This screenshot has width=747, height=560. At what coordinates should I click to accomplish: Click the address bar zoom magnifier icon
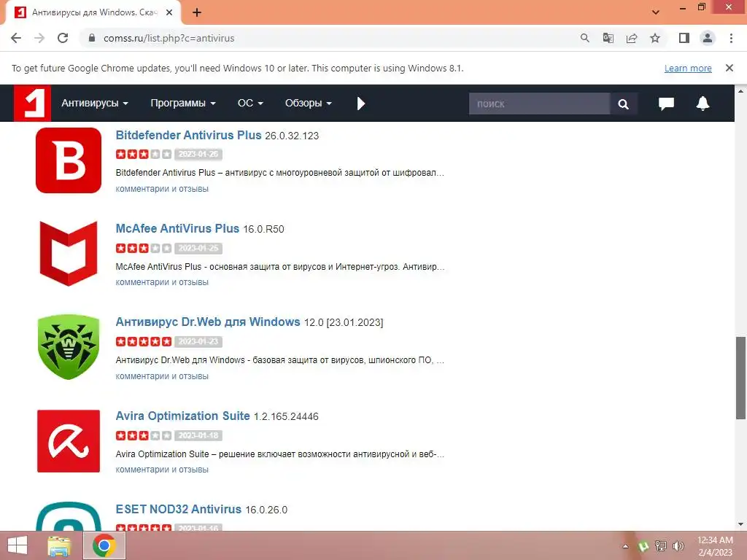(585, 38)
